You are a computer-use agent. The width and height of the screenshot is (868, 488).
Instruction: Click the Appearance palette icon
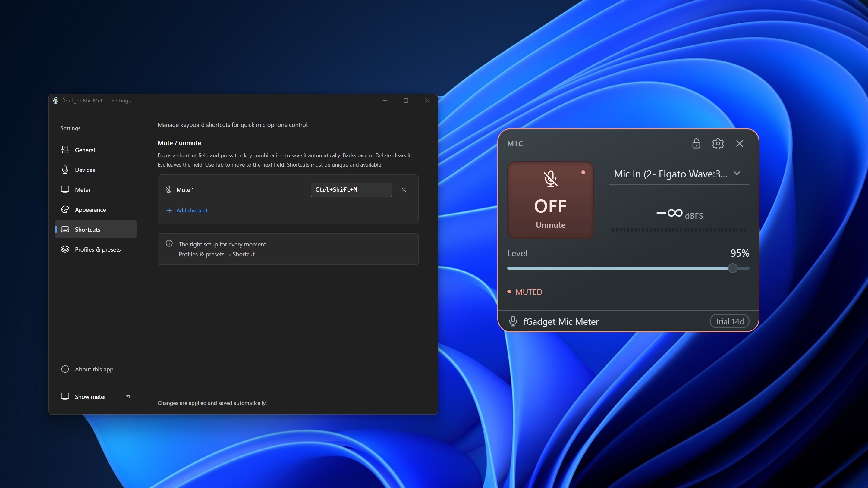[65, 209]
